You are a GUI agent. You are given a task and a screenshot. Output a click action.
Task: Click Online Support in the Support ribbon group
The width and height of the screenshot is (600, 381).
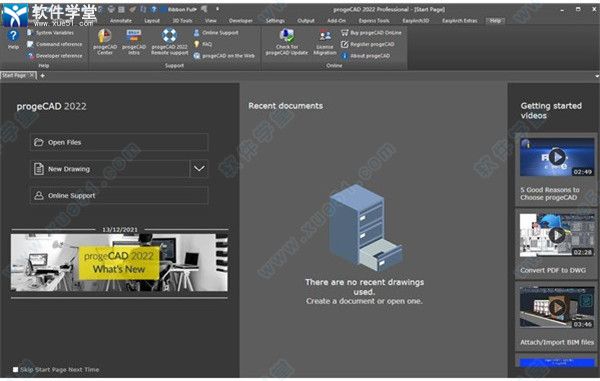(x=216, y=33)
